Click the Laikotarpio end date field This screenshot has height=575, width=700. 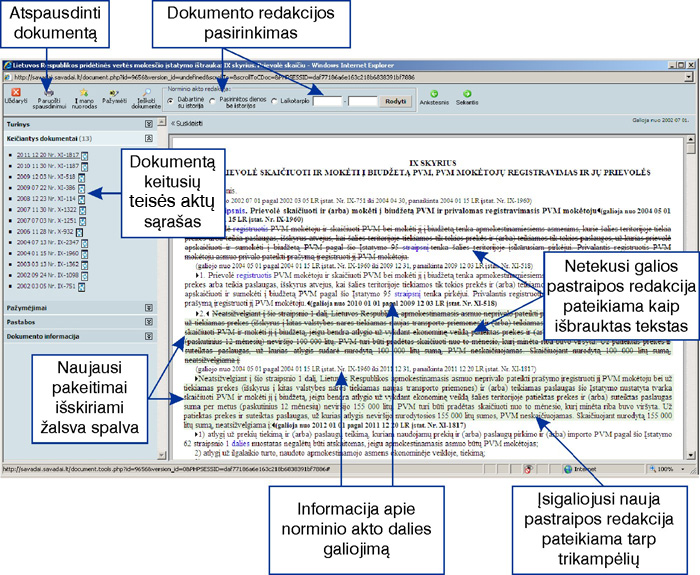point(363,102)
